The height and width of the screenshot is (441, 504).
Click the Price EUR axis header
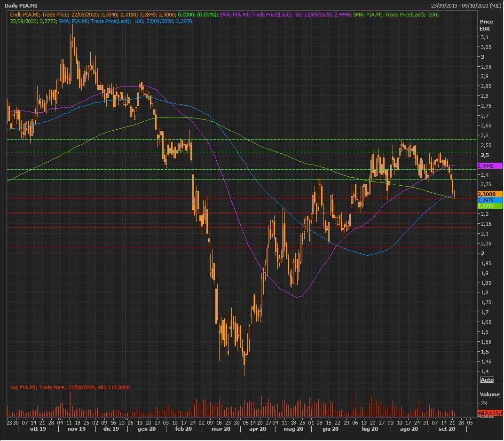tap(486, 25)
